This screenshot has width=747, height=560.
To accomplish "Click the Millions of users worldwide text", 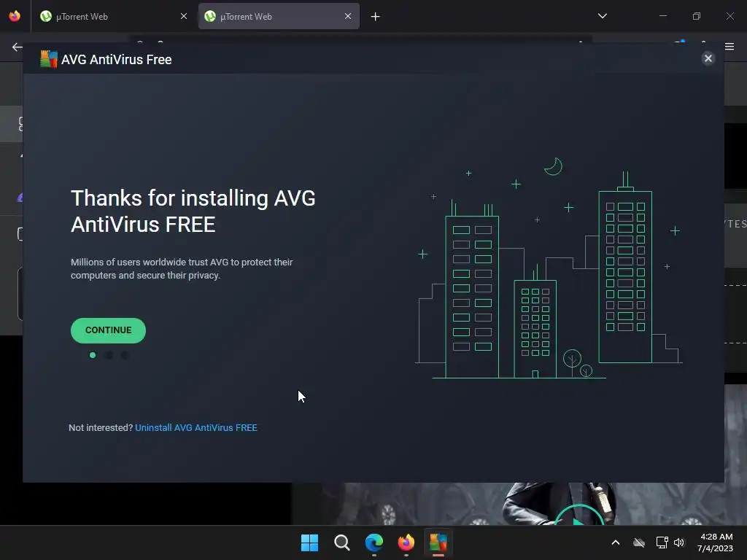I will pos(182,268).
